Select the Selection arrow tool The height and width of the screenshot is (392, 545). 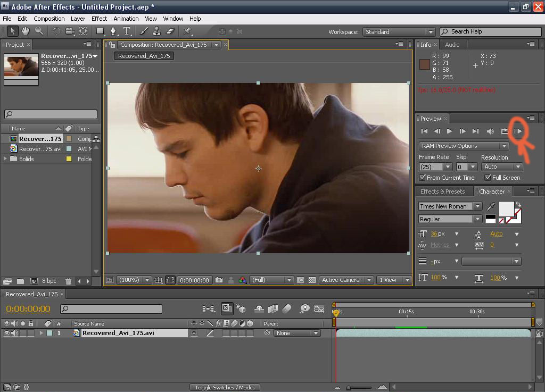[x=13, y=31]
